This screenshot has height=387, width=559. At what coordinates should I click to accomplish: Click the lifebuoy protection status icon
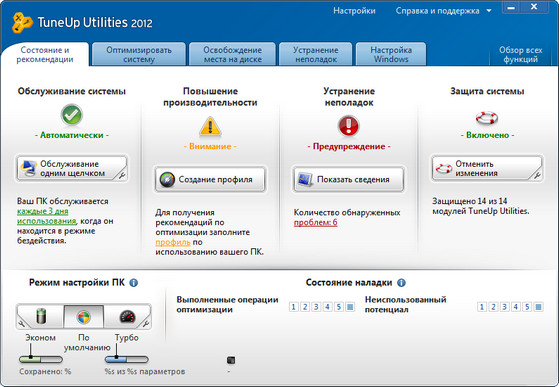[487, 117]
